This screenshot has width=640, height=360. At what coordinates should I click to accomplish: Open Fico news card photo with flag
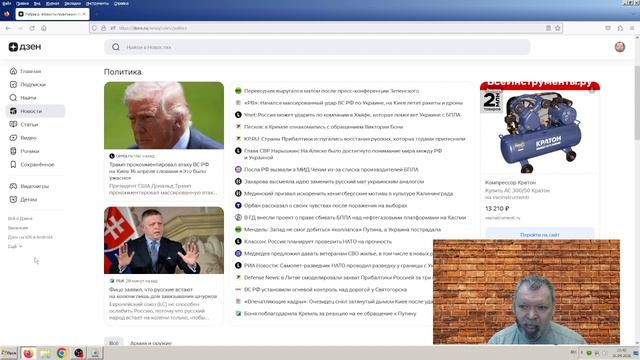pos(164,240)
